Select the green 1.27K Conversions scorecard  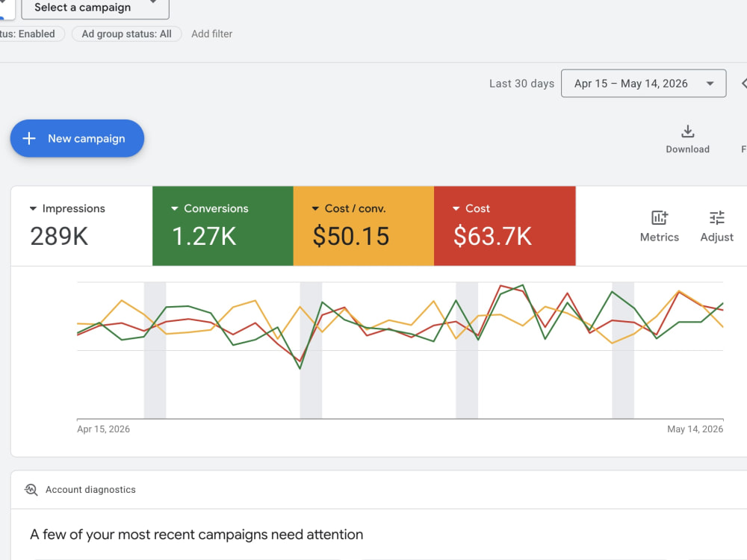(x=223, y=225)
